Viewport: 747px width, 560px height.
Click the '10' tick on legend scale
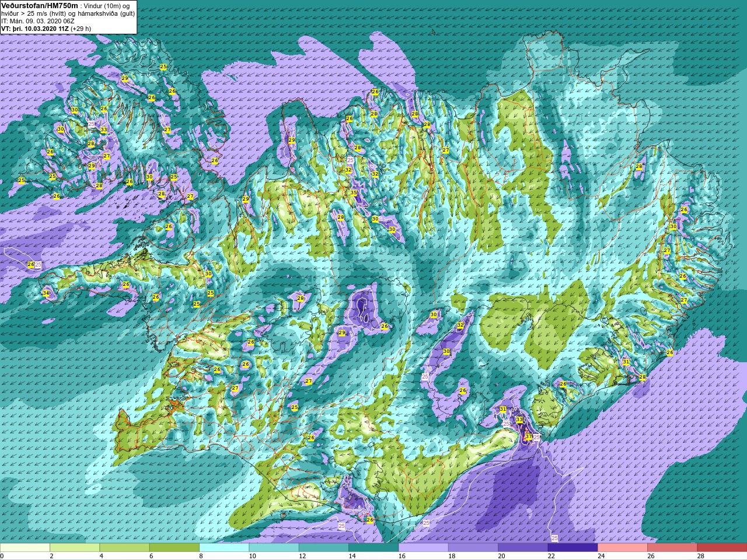pyautogui.click(x=252, y=556)
